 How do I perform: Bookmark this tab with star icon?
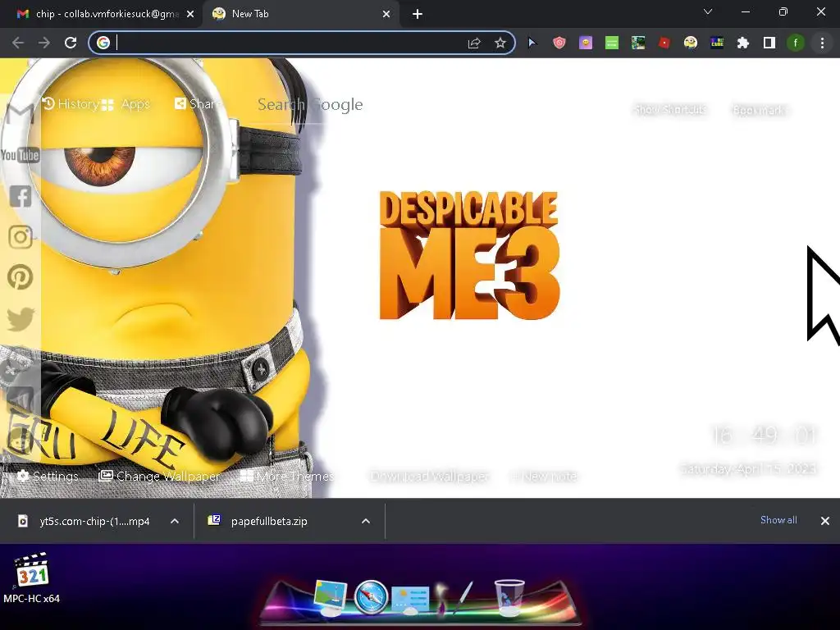(500, 43)
